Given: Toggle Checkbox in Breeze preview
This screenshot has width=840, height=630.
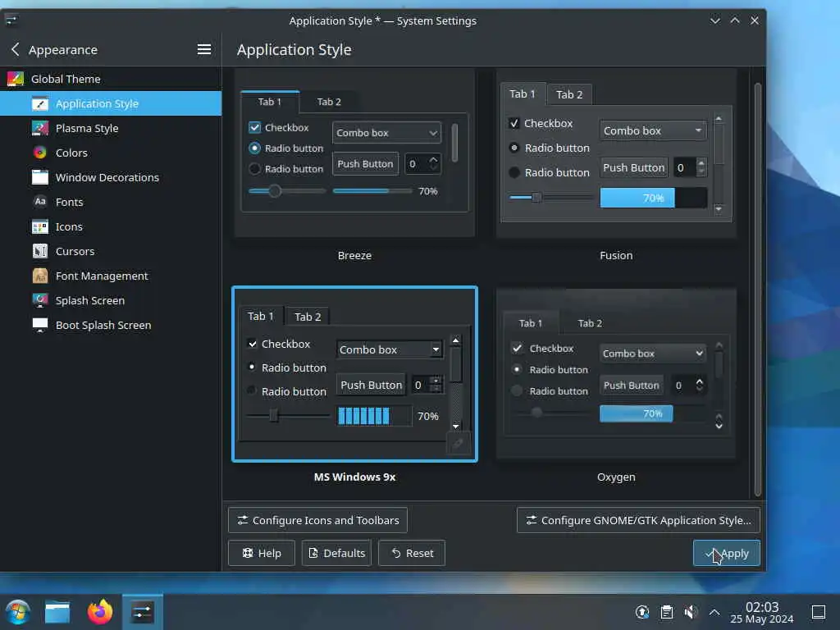Looking at the screenshot, I should pyautogui.click(x=254, y=127).
